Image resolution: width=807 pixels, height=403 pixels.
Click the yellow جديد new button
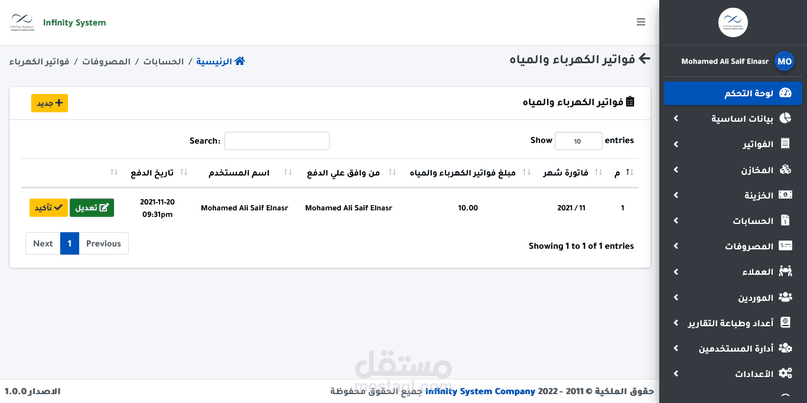[49, 103]
